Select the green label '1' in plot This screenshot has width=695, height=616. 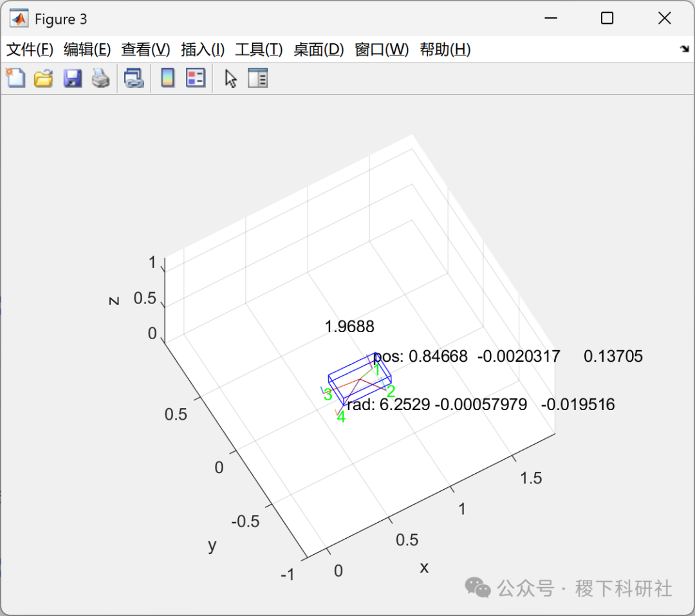coord(376,370)
